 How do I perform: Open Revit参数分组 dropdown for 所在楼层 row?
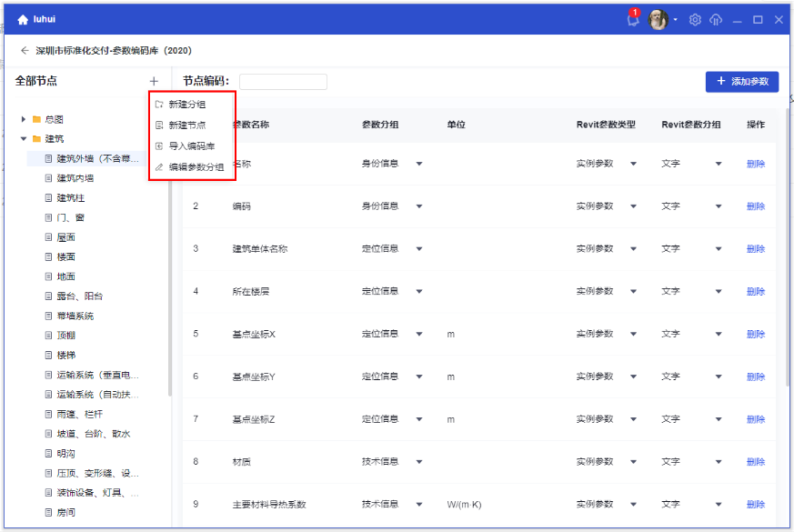click(x=719, y=292)
